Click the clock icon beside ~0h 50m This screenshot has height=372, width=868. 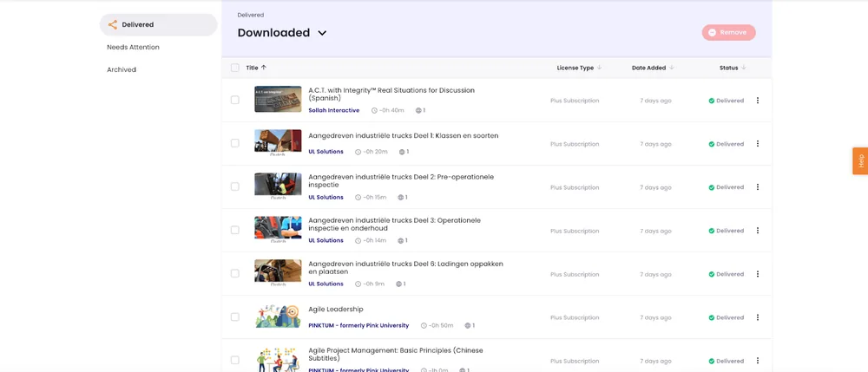(x=424, y=325)
